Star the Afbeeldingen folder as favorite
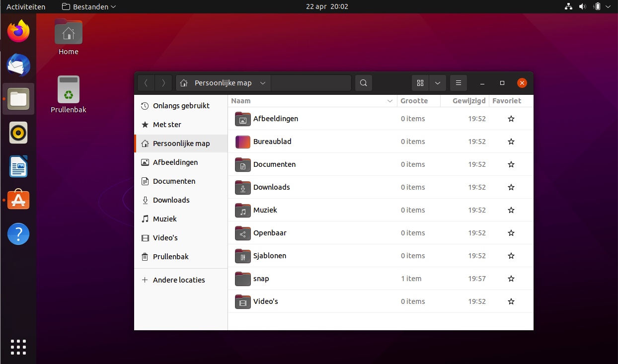Viewport: 618px width, 364px height. click(511, 119)
